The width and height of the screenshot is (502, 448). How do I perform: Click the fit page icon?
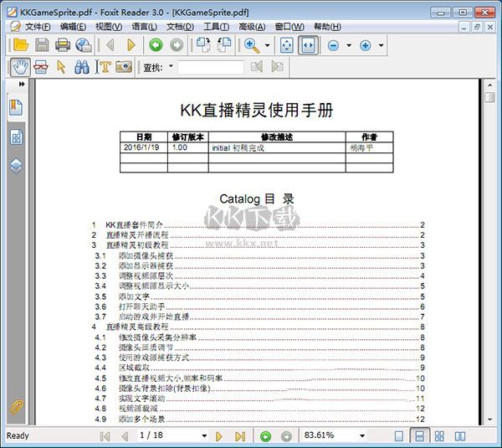click(x=286, y=45)
